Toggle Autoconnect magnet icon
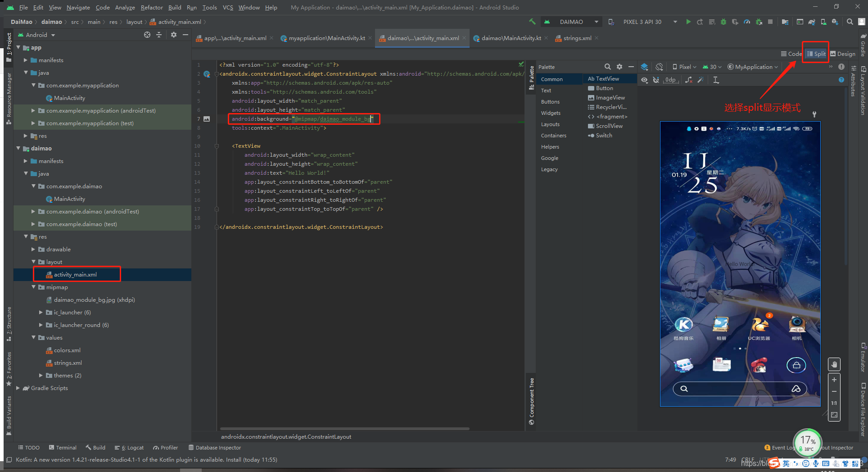Viewport: 868px width, 472px height. point(656,80)
